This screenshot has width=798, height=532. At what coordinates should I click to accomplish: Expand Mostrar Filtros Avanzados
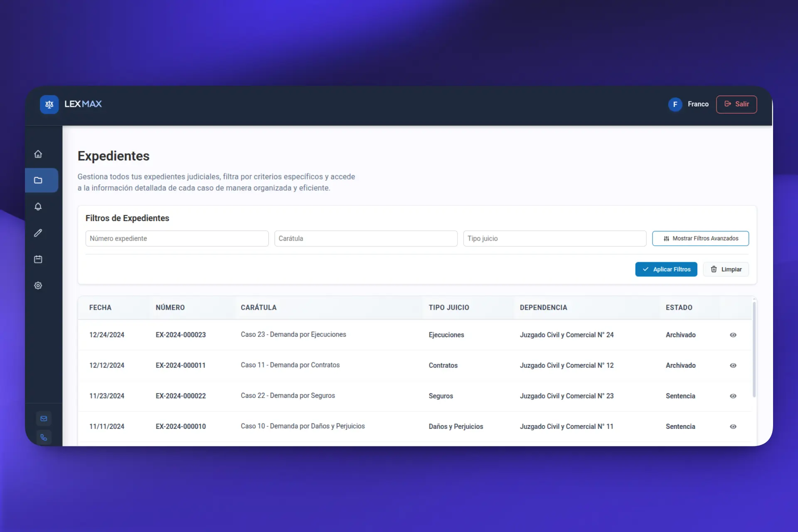click(700, 239)
